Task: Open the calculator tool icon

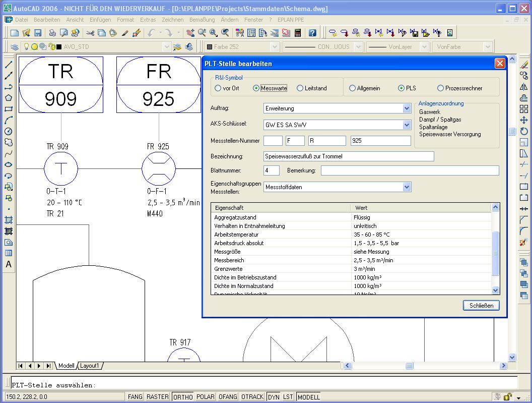Action: (298, 33)
